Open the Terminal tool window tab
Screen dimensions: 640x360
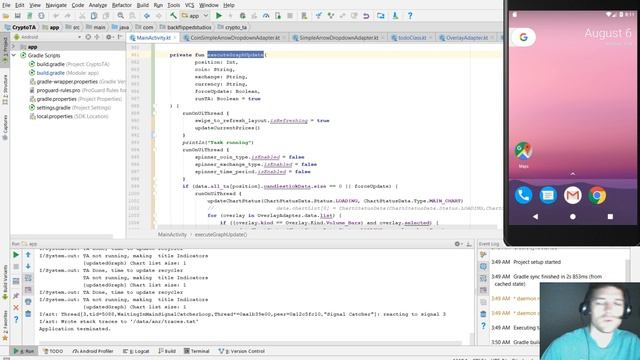(x=196, y=351)
